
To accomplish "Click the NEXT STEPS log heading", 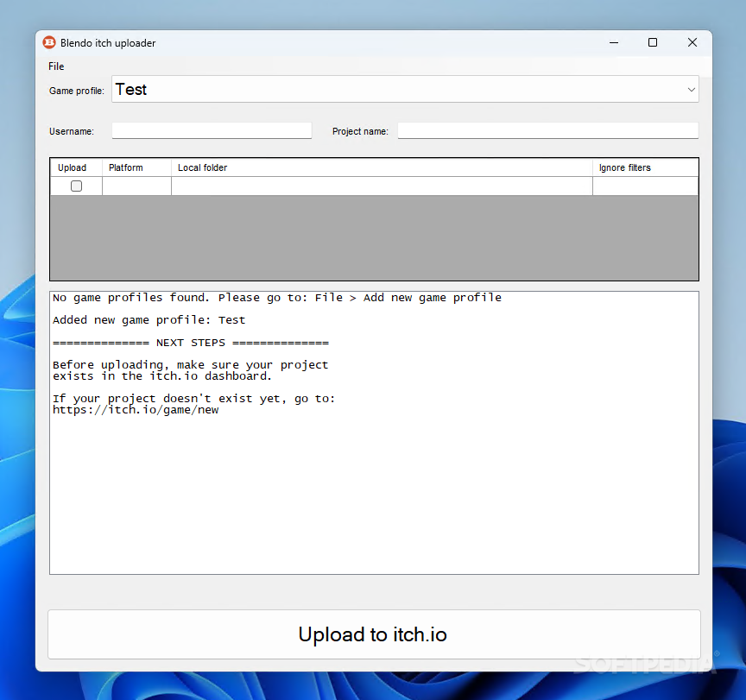I will point(191,343).
